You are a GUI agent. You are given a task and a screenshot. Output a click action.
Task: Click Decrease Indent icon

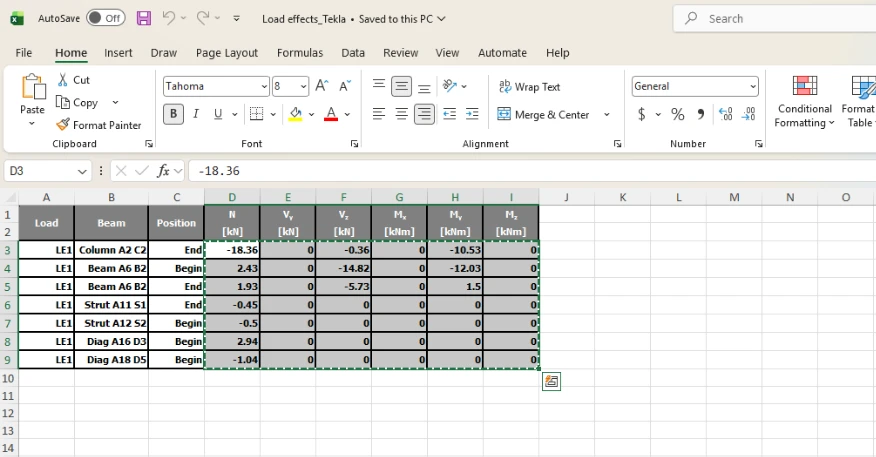click(x=449, y=115)
